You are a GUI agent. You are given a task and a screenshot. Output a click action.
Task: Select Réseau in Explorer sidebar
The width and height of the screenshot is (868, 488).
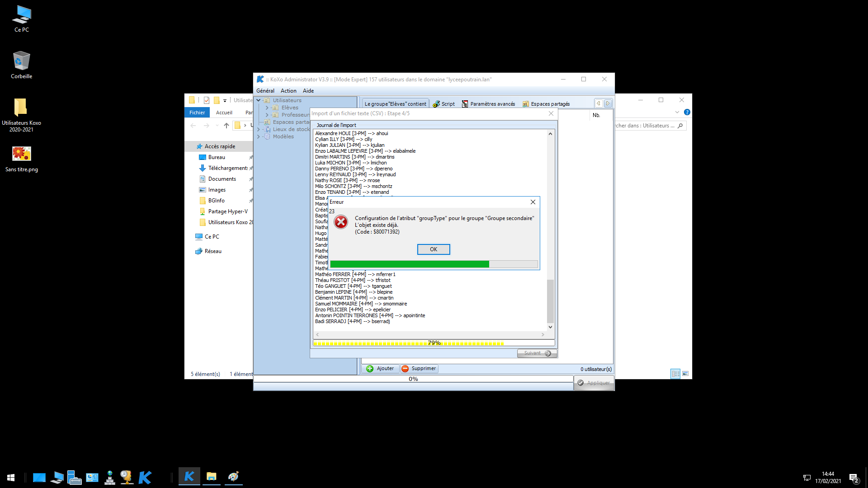tap(213, 251)
